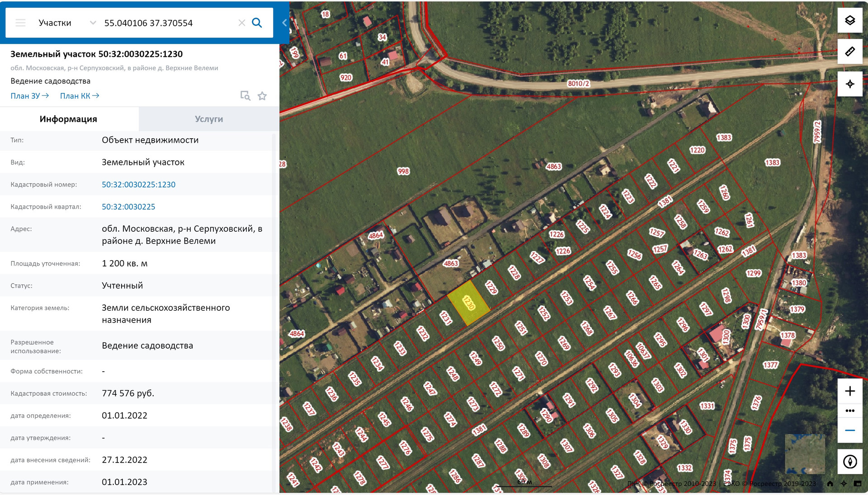Screen dimensions: 868x495
Task: Zoom out on the map
Action: click(x=850, y=430)
